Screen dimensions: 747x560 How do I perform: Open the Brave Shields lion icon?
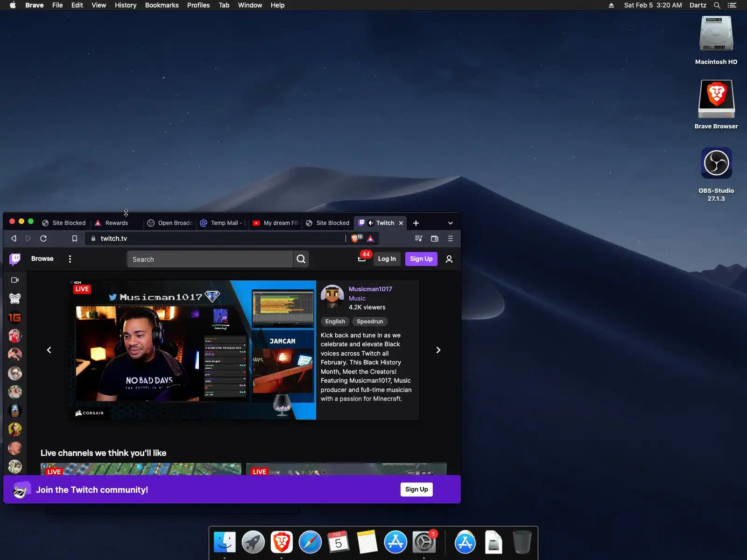tap(356, 238)
